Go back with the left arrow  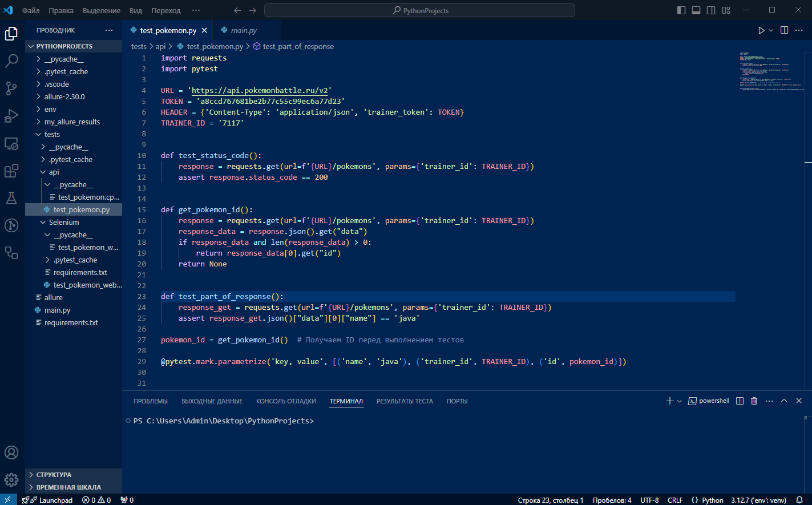click(x=238, y=10)
